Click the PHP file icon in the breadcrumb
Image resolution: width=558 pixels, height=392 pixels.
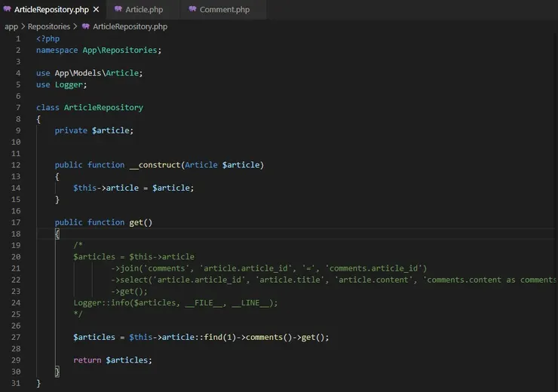pos(85,26)
